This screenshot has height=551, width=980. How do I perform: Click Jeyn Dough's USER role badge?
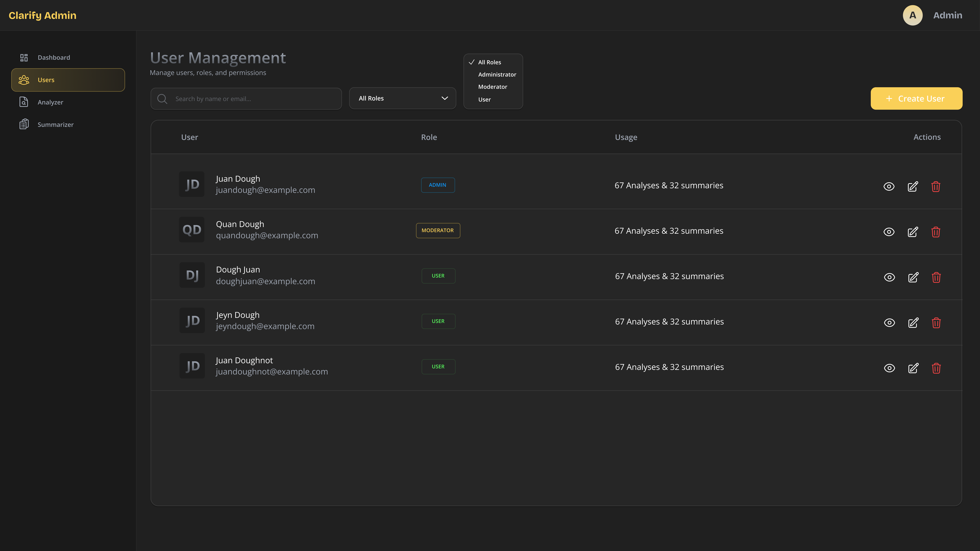click(x=438, y=321)
